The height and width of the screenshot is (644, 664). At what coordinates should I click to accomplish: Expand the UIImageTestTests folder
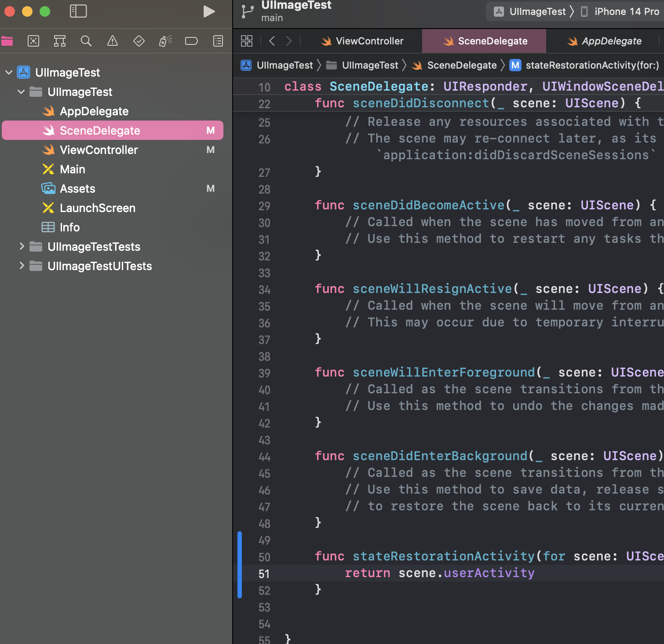(x=21, y=246)
